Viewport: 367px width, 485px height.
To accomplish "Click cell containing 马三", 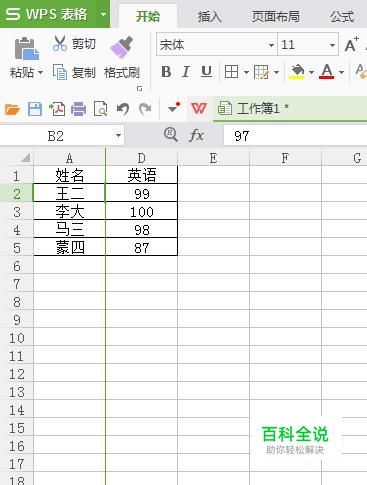I will tap(69, 229).
